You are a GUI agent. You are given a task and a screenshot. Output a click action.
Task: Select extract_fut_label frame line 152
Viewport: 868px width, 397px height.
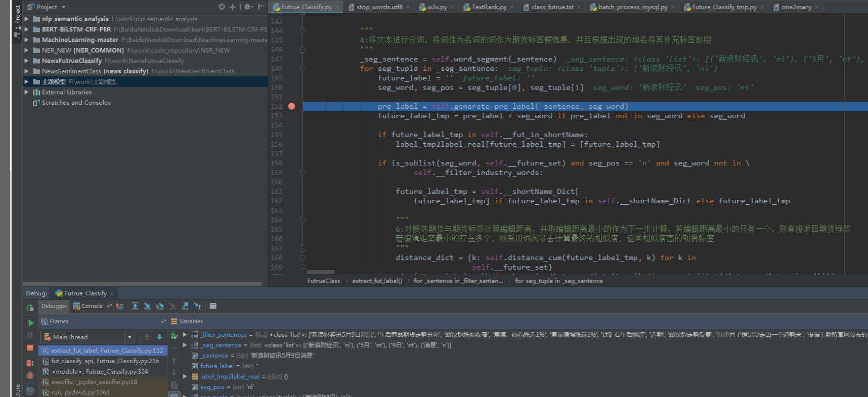point(103,350)
